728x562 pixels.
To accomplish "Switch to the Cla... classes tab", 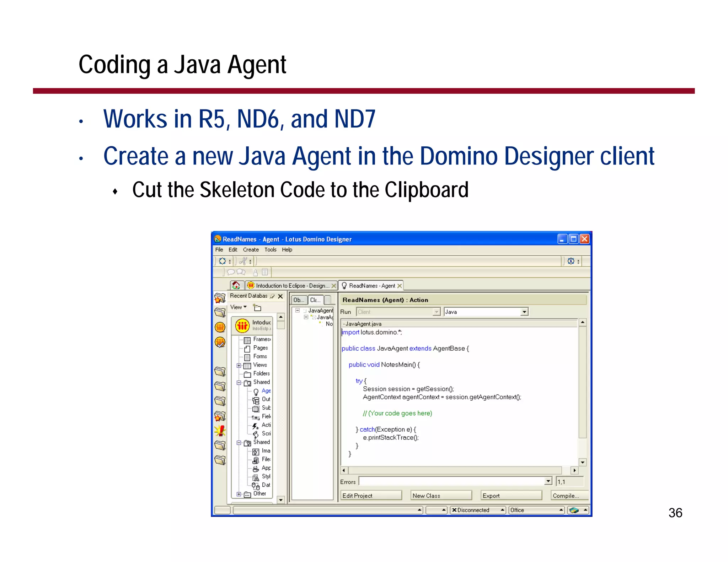I will 315,300.
